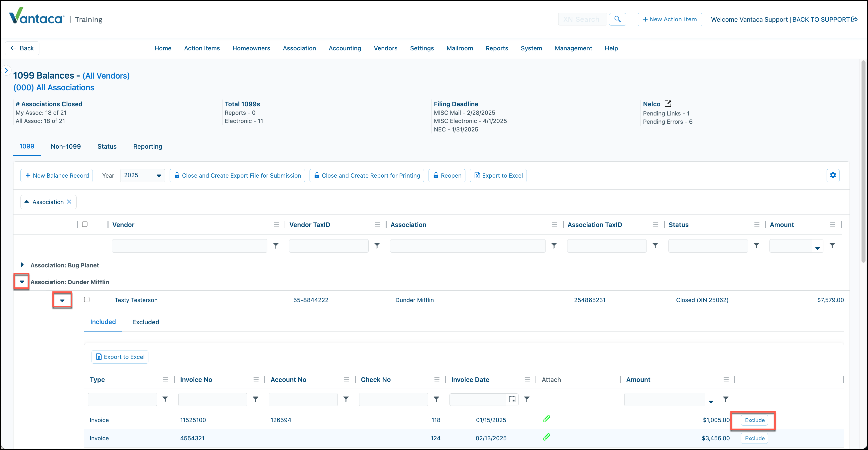
Task: Remove the Association grouping chip
Action: (69, 202)
